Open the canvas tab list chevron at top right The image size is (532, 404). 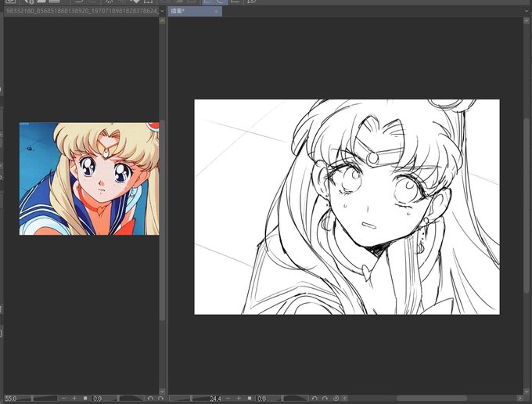[x=527, y=11]
